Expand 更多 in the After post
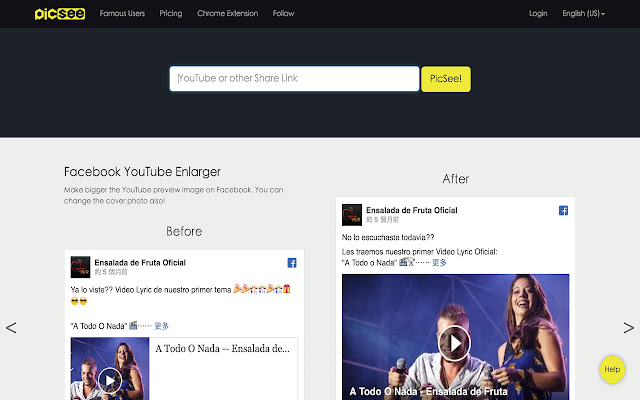Viewport: 640px width, 400px height. coord(439,262)
